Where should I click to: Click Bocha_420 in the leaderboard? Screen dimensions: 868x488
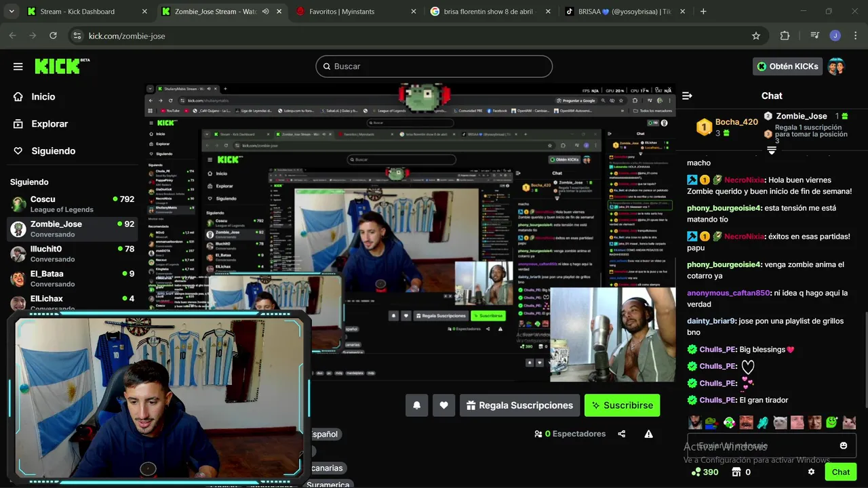click(x=736, y=122)
